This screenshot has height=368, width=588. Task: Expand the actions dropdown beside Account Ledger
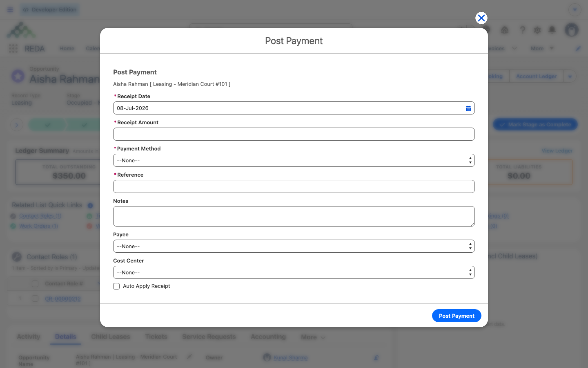click(x=570, y=76)
